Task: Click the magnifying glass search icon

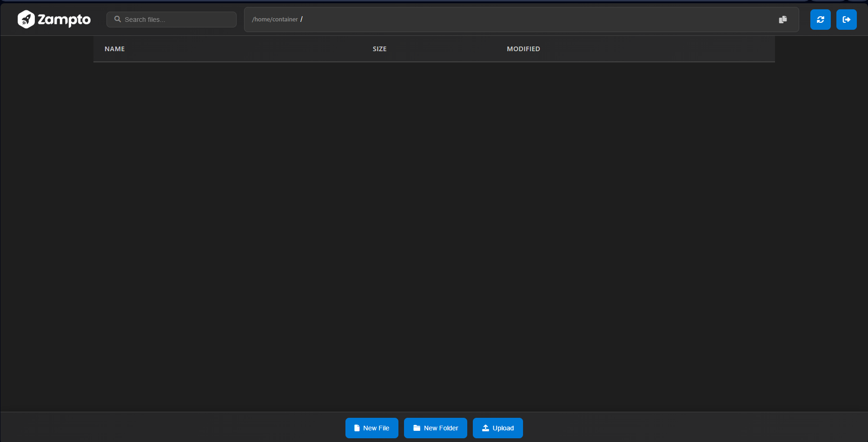Action: tap(118, 19)
